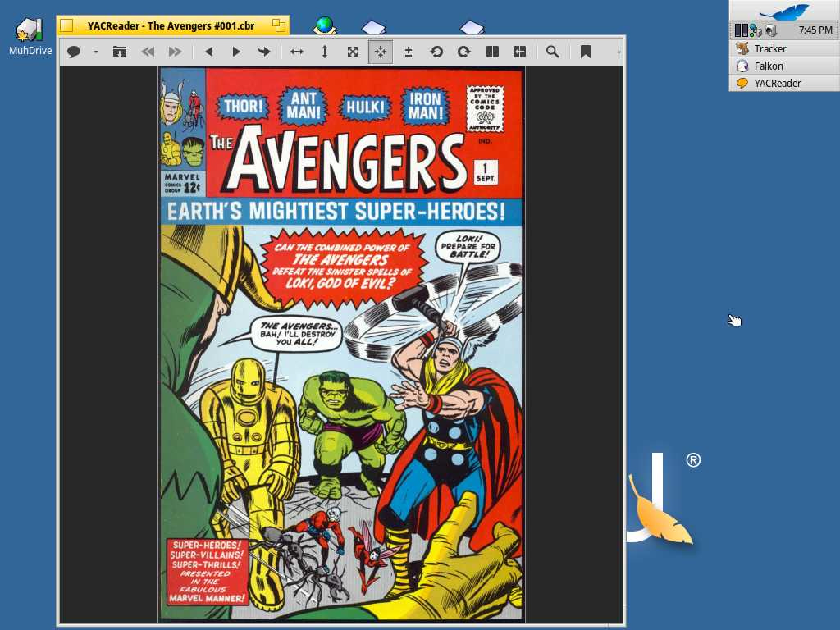Open the MuhDrive desktop icon

[x=30, y=37]
